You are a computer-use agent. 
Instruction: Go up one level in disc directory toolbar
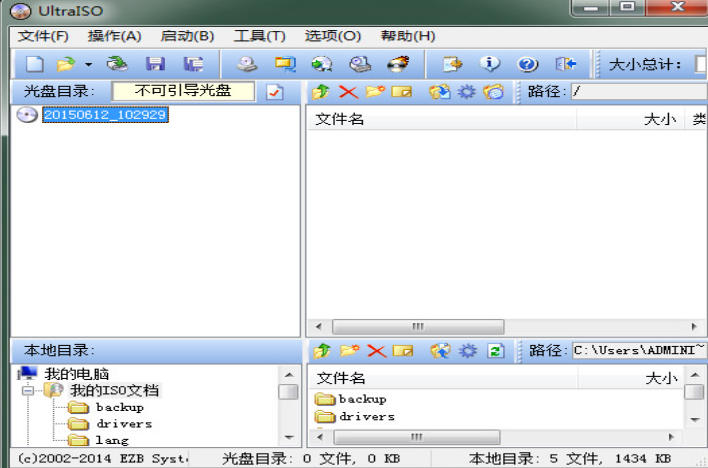point(321,92)
